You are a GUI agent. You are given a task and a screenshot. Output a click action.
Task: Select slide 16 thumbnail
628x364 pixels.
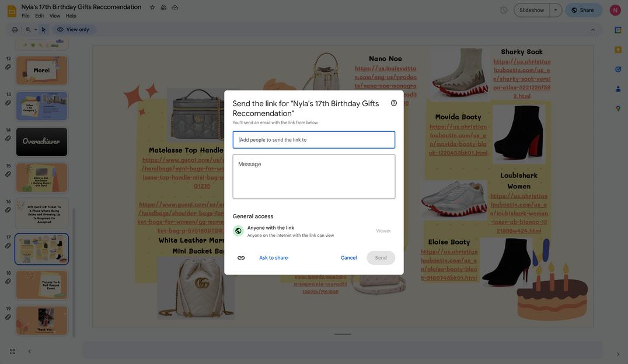pos(41,213)
